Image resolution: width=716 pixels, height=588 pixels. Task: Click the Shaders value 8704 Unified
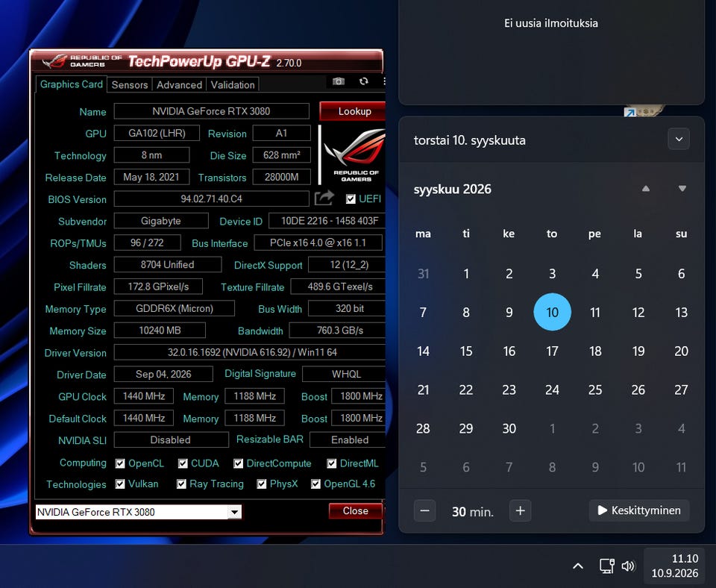point(167,265)
